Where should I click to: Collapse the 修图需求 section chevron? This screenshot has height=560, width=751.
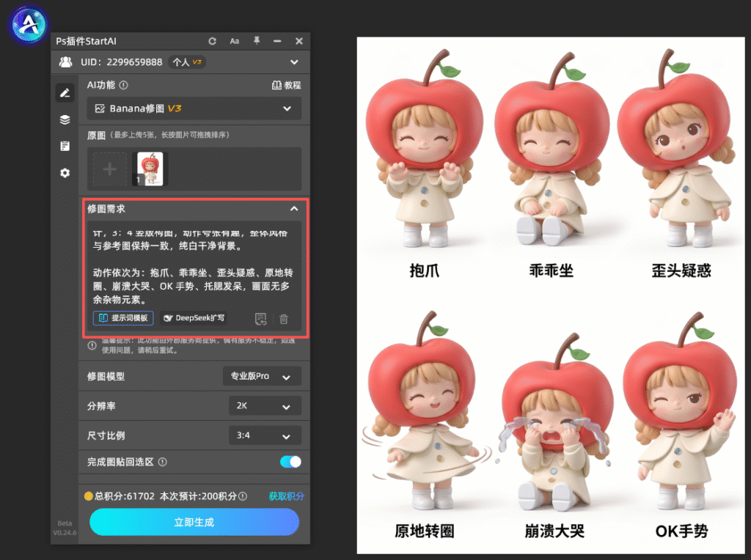pos(294,209)
